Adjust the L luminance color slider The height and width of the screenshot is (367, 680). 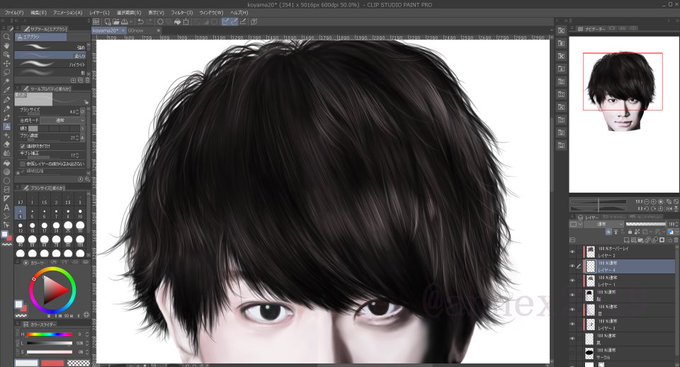coord(49,343)
